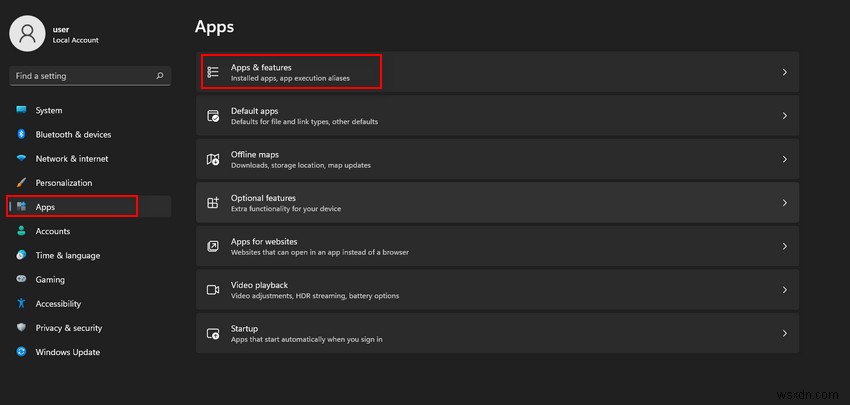This screenshot has height=405, width=850.
Task: Expand the Startup row chevron
Action: tap(785, 333)
